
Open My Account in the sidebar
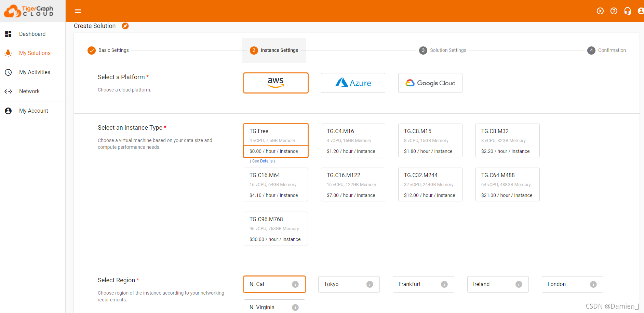pyautogui.click(x=33, y=111)
